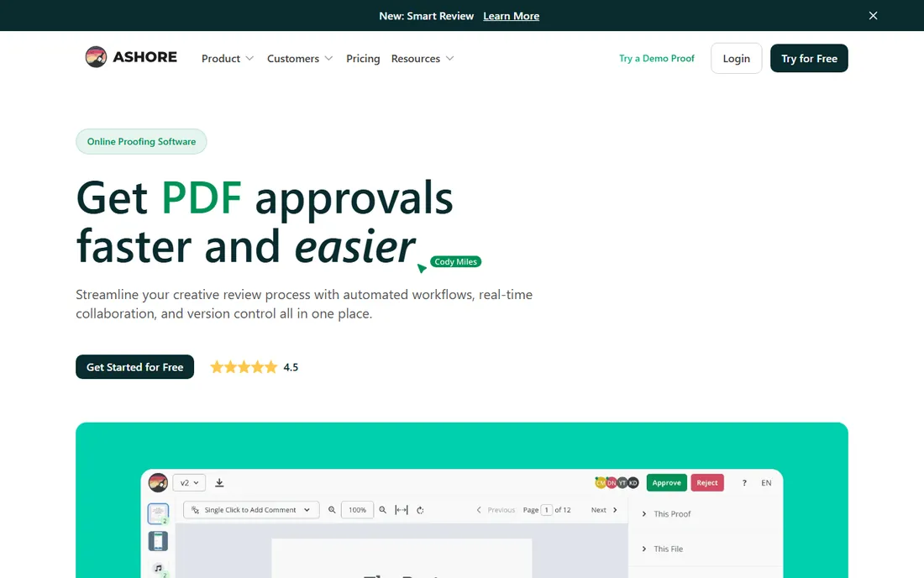Expand the This File section
This screenshot has height=578, width=924.
coord(662,549)
